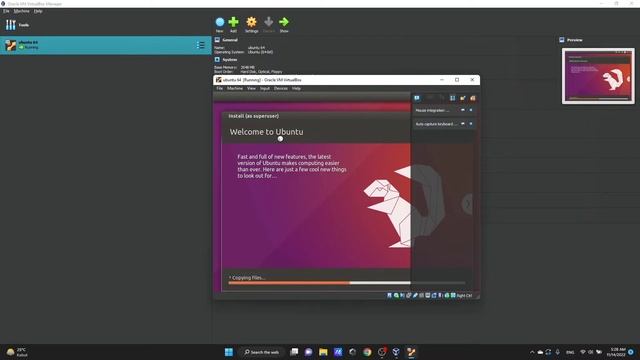The height and width of the screenshot is (360, 640).
Task: Click the Mouse integration notification text
Action: pos(432,110)
